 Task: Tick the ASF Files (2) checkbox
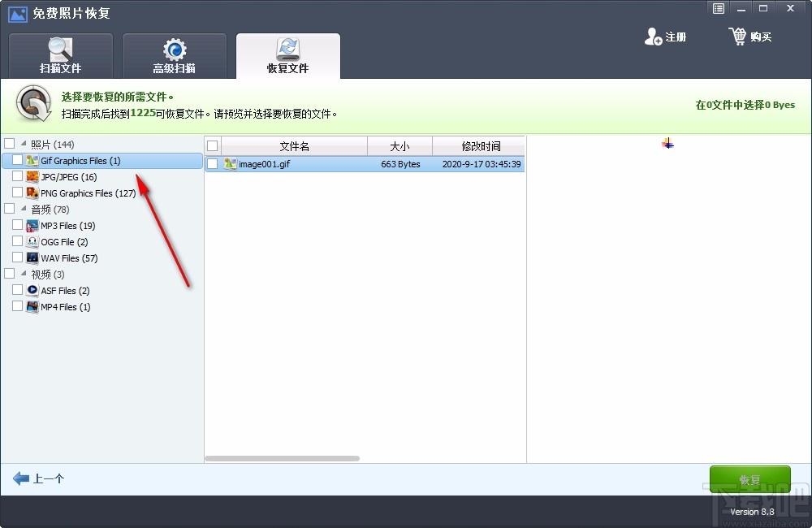(17, 289)
